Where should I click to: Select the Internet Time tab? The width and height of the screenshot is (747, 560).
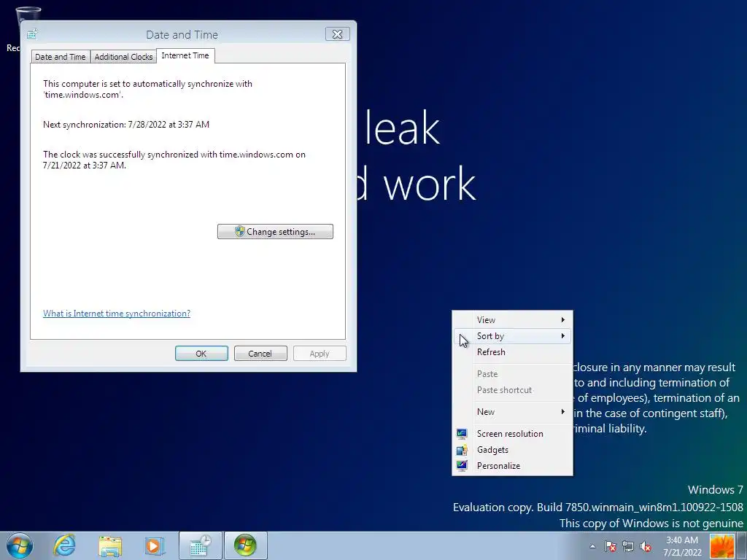[x=185, y=55]
